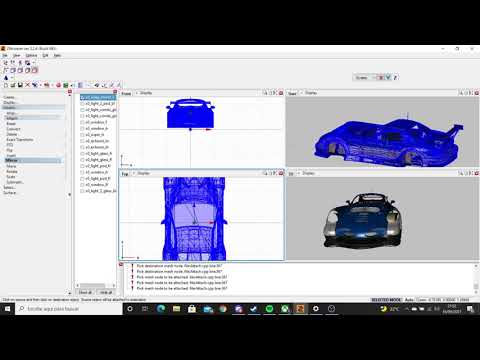The height and width of the screenshot is (360, 480).
Task: Open the Display menu of the Front viewport
Action: pyautogui.click(x=146, y=93)
